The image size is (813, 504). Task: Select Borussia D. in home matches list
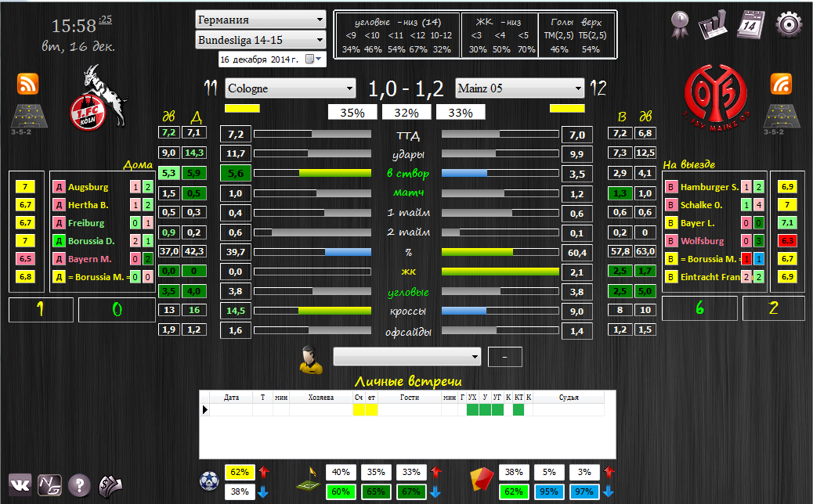coord(92,241)
